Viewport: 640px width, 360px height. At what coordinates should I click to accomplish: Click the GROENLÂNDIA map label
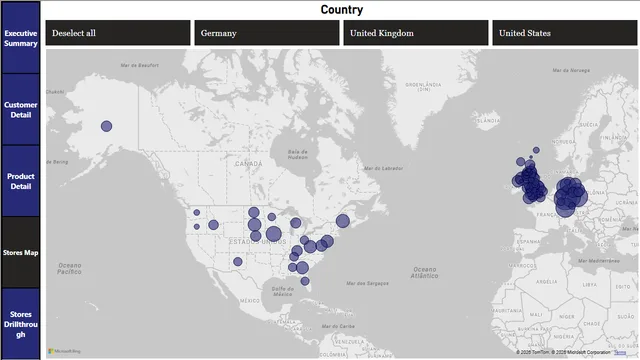(423, 87)
